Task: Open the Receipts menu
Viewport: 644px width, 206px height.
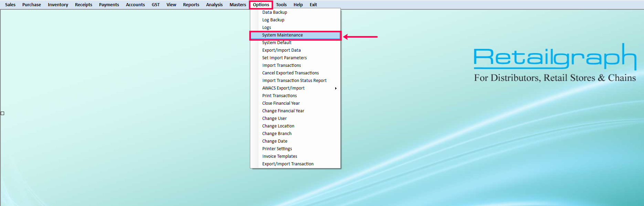Action: (x=84, y=4)
